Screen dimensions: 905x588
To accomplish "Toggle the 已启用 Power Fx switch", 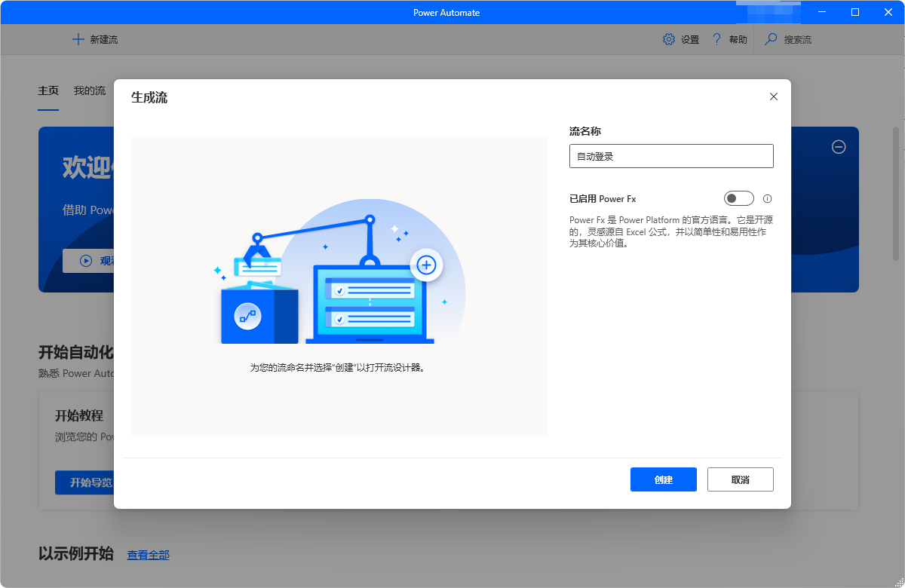I will (739, 198).
